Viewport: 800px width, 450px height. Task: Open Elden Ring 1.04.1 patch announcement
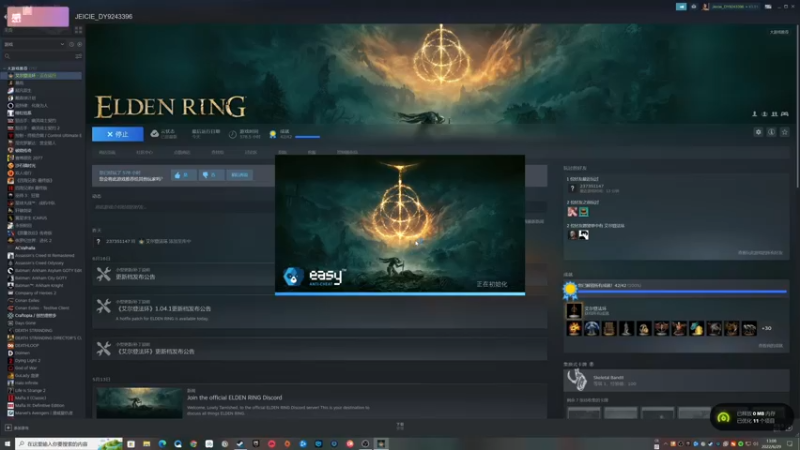[319, 309]
